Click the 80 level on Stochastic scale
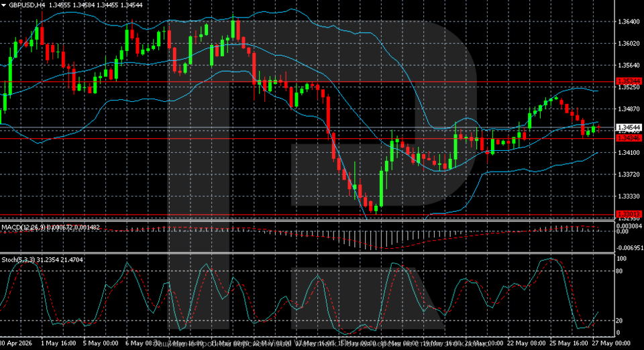Screen dimensions: 644x350 coord(620,272)
